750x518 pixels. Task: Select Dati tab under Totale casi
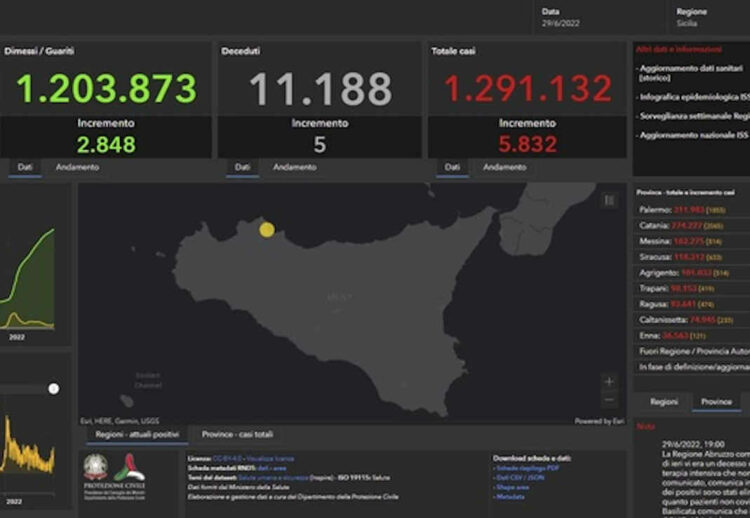[452, 167]
